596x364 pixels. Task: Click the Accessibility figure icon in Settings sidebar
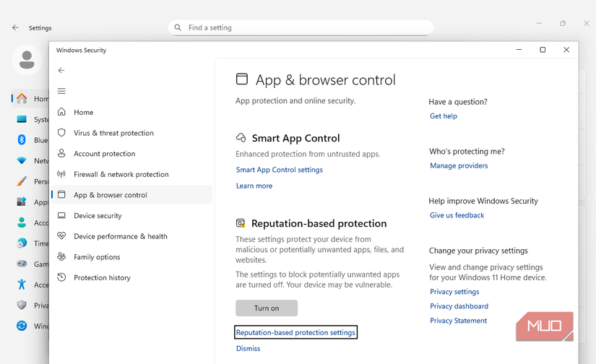[x=22, y=285]
